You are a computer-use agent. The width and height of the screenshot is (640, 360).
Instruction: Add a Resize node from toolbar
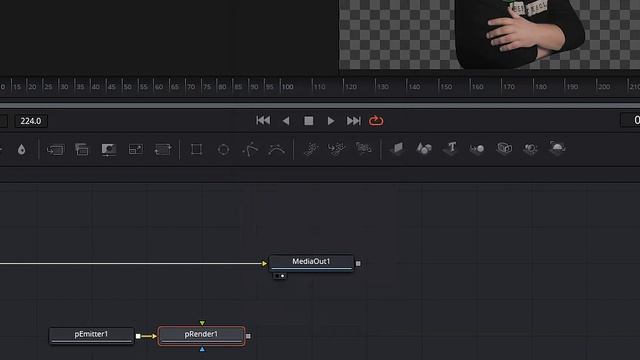tap(136, 149)
